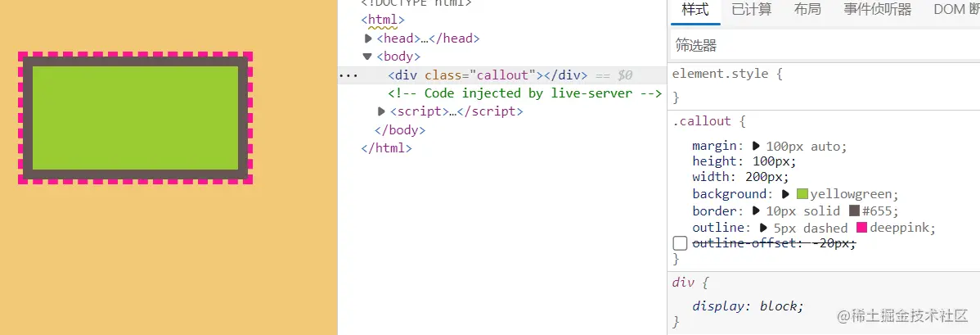Focus the 筛选器 filter input
This screenshot has height=335, width=980.
pos(825,45)
